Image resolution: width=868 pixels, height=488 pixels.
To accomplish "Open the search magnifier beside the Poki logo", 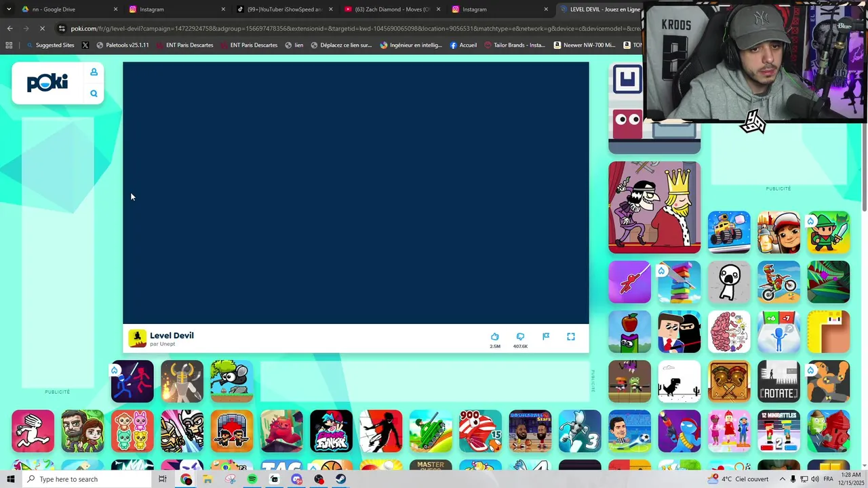I will pyautogui.click(x=94, y=94).
